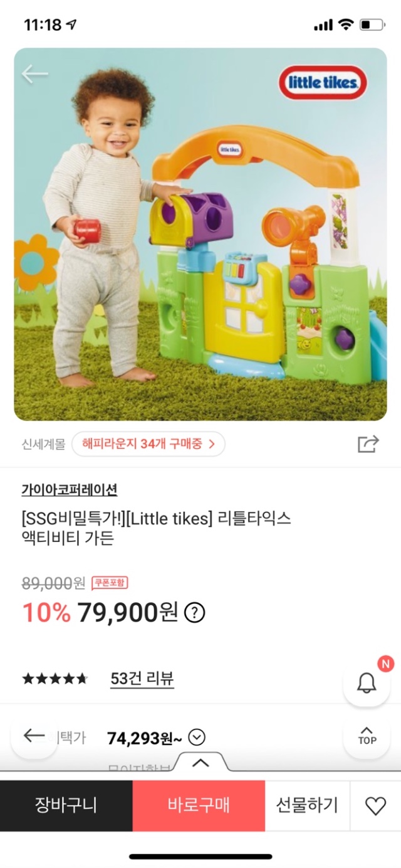Open the share icon below image
The width and height of the screenshot is (401, 868).
[368, 444]
